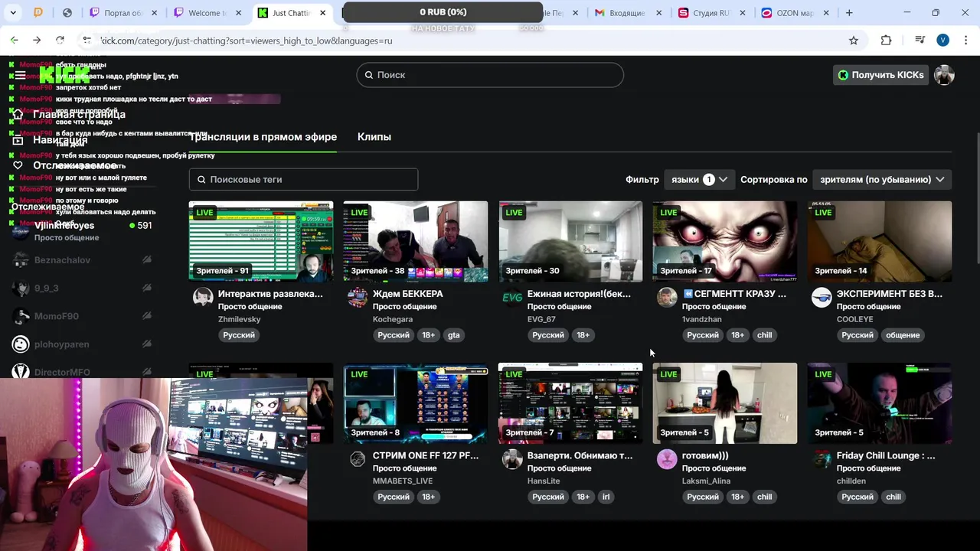980x551 pixels.
Task: Click the irl tag under HansLite
Action: click(x=606, y=497)
